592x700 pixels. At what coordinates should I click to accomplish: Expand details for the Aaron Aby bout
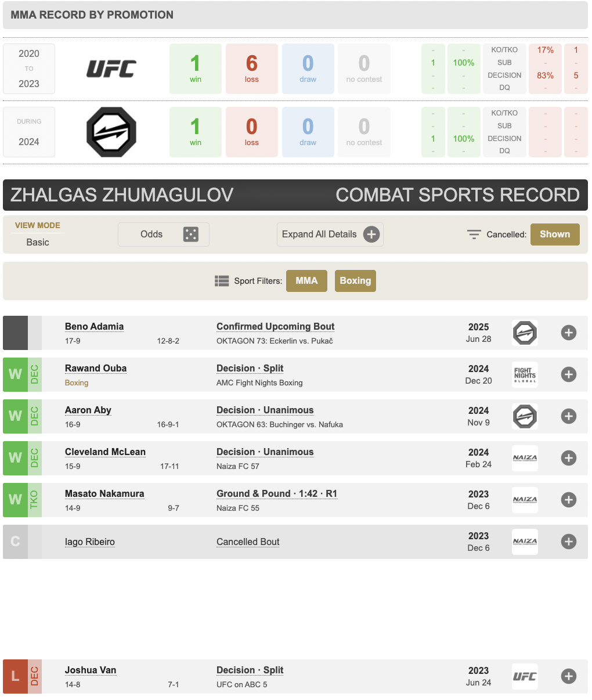[x=569, y=417]
